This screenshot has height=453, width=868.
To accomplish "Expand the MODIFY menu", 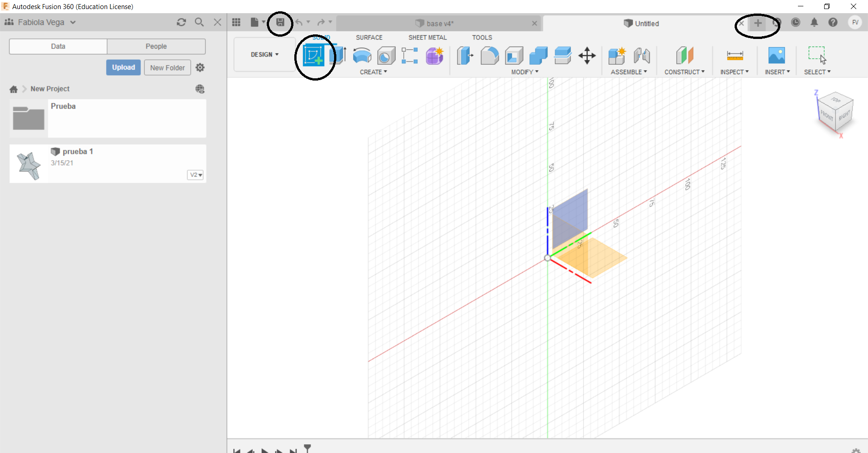I will (x=524, y=72).
